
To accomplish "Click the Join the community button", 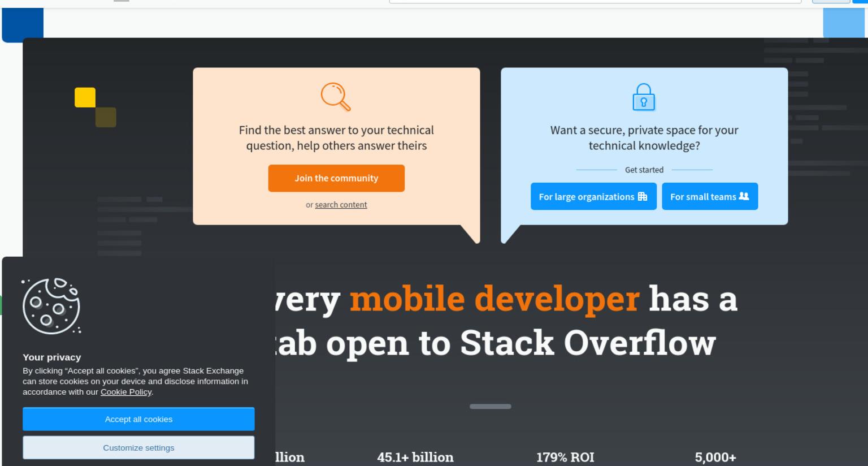I will [x=336, y=178].
